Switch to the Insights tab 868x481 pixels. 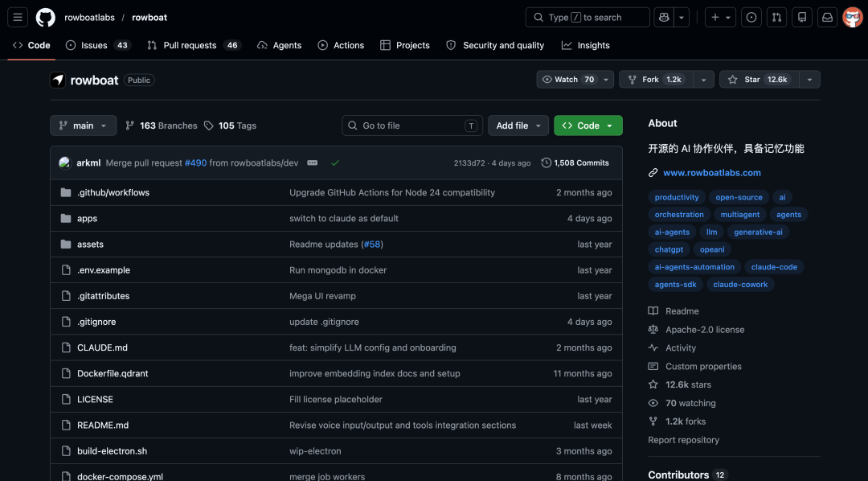586,45
